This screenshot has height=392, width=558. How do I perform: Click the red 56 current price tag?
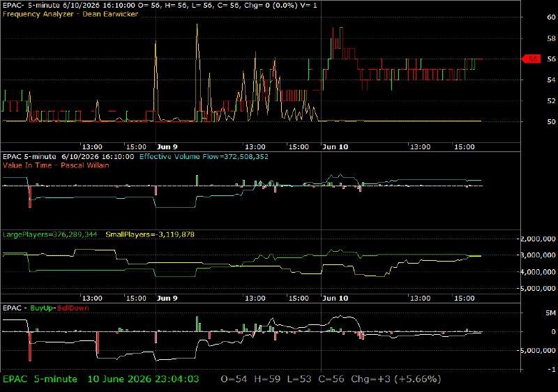tap(531, 59)
